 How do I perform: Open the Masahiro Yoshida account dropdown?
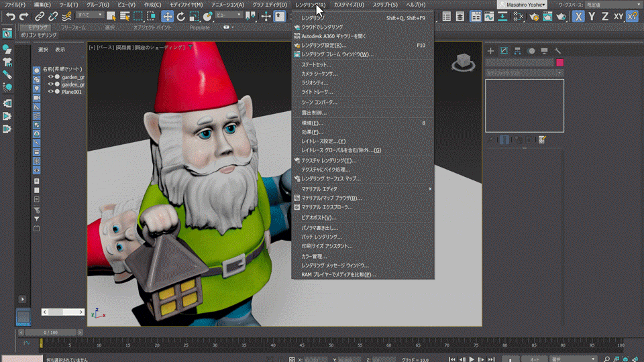pos(522,5)
